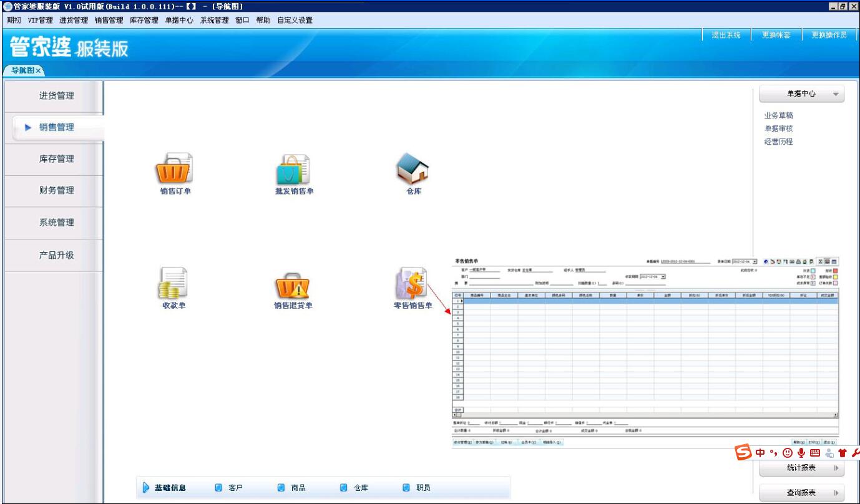Close the 导航图 tab
The height and width of the screenshot is (504, 860).
39,70
